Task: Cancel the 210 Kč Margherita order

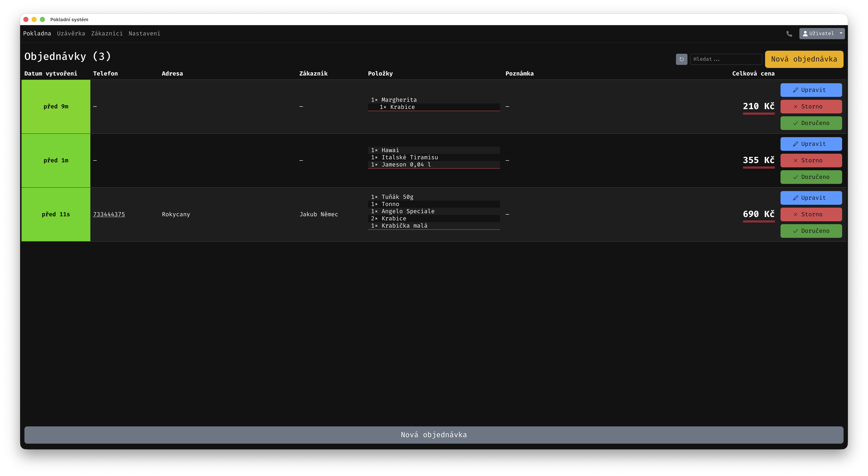Action: (811, 107)
